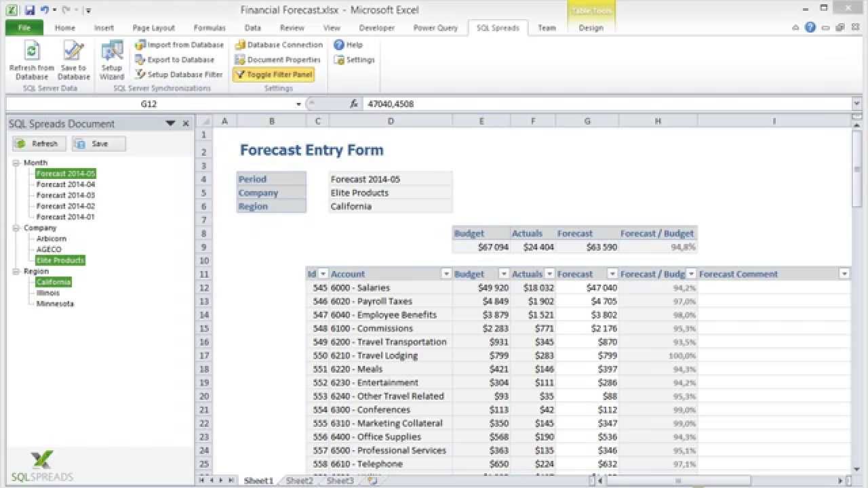Click Save button in SQL Spreads panel

point(99,144)
